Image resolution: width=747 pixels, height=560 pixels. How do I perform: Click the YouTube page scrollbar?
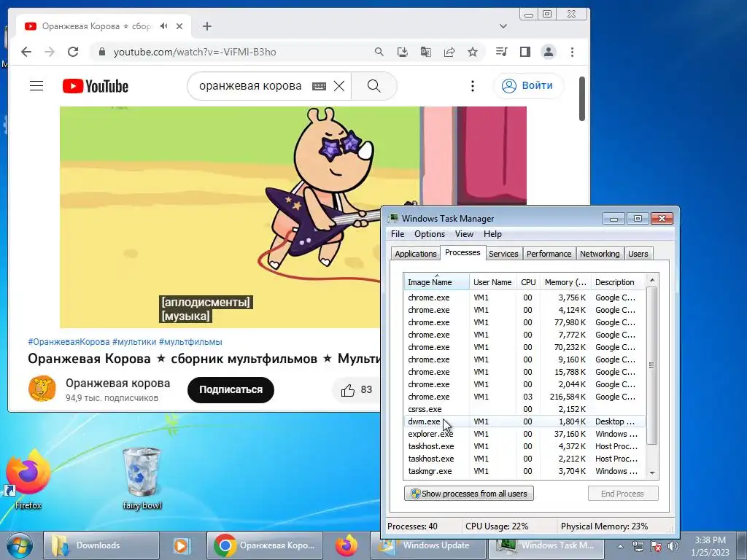(x=581, y=98)
